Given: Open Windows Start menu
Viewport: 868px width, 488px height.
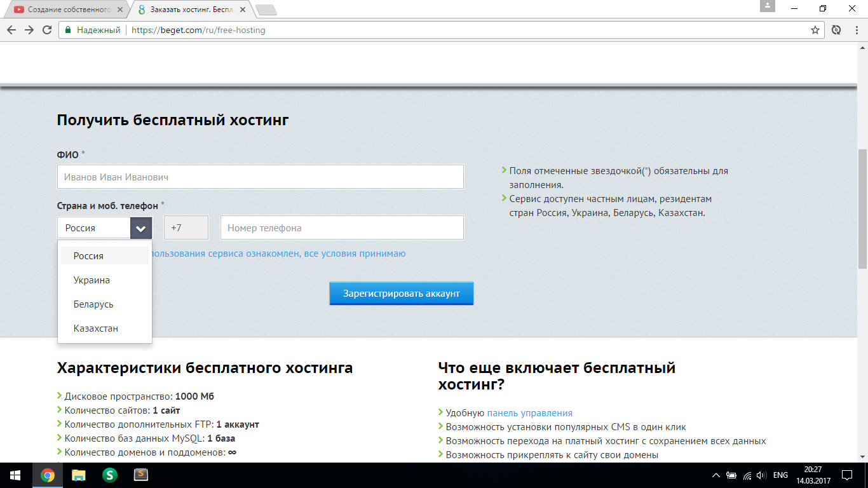Looking at the screenshot, I should (15, 475).
